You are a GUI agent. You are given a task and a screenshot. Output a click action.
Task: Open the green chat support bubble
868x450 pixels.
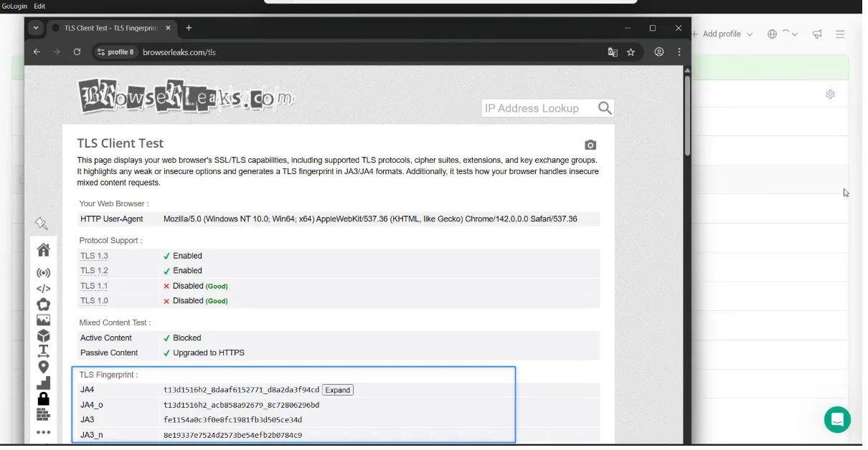[x=837, y=419]
